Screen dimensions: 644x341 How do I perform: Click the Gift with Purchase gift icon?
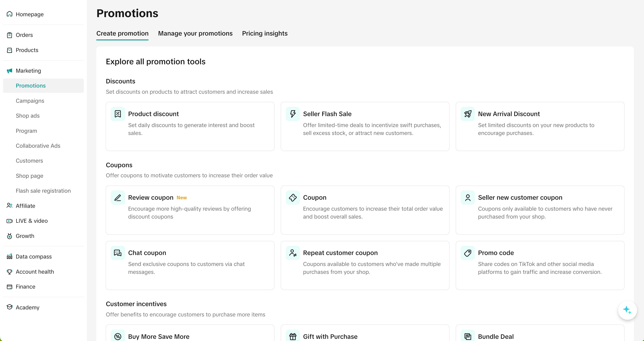coord(293,336)
